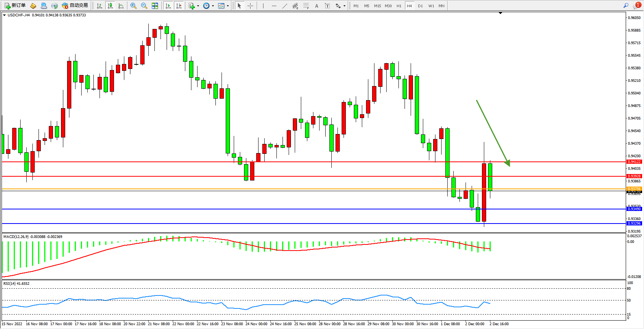Viewport: 644px width, 329px height.
Task: Draw a horizontal line tool
Action: (x=274, y=6)
